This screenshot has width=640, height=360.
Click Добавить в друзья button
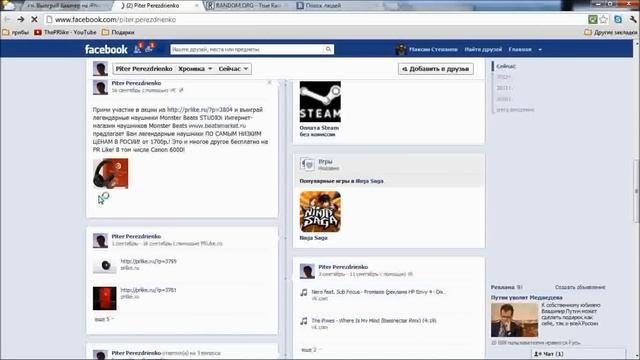(436, 69)
